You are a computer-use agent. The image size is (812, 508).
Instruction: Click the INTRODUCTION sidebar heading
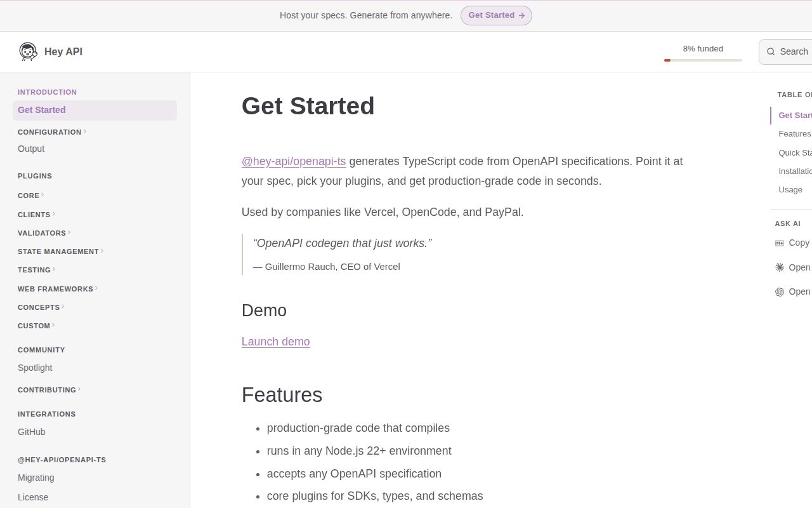[x=47, y=92]
